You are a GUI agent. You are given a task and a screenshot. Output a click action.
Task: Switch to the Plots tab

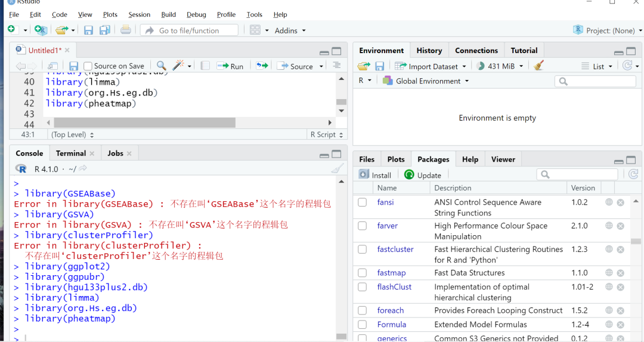[396, 159]
